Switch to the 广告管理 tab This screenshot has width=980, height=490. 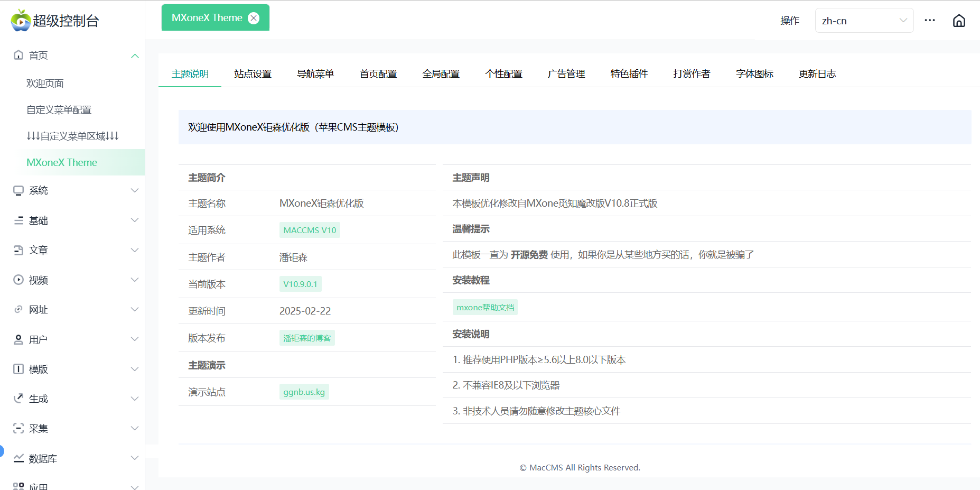click(566, 74)
